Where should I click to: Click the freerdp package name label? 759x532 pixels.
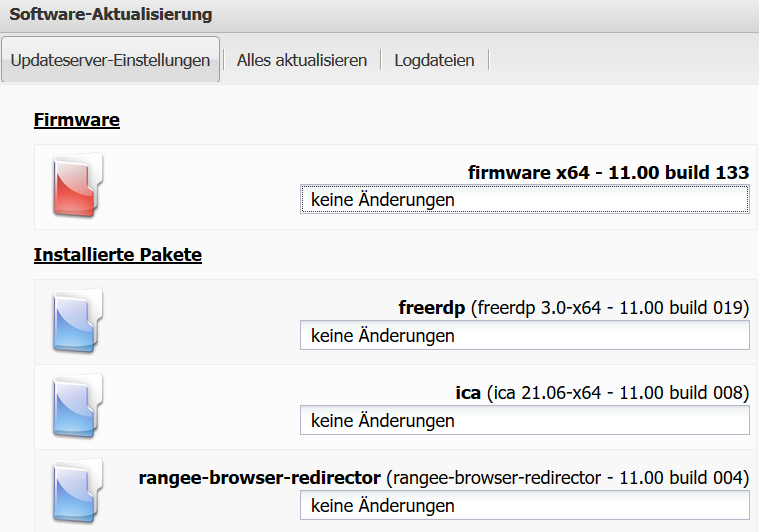[432, 308]
